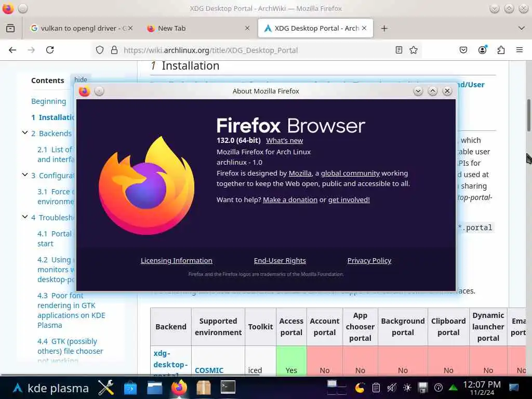Viewport: 532px width, 399px height.
Task: Close the XDG Desktop Portal tab
Action: [364, 28]
